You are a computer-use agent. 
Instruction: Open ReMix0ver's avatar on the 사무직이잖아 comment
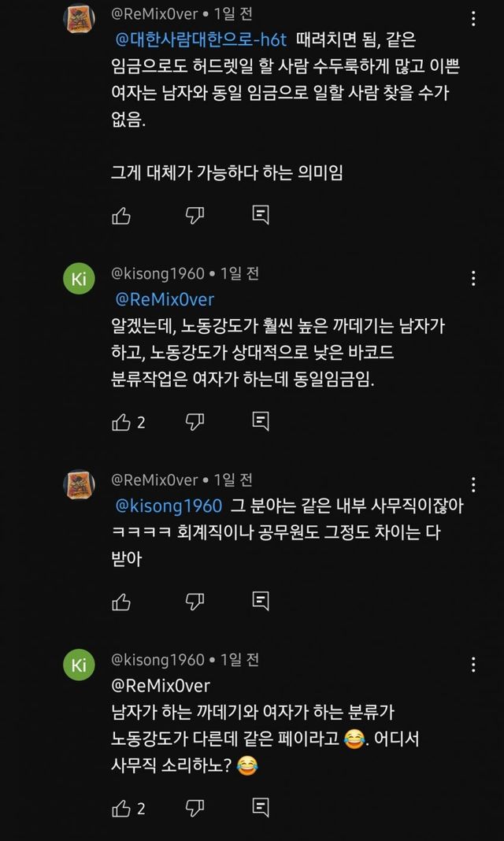79,484
